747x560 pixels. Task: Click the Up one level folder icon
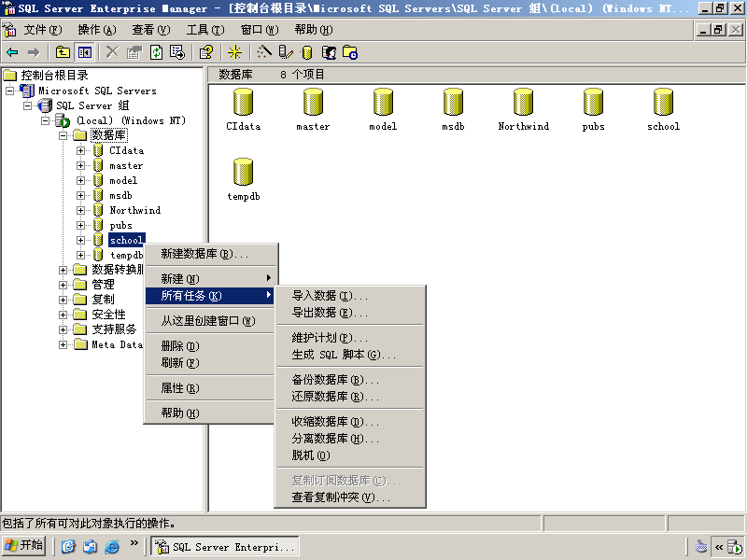click(63, 52)
